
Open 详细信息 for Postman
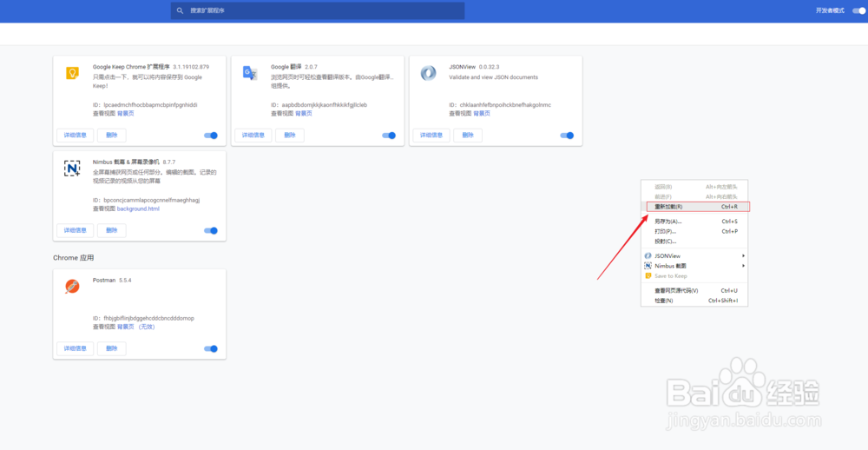[76, 348]
